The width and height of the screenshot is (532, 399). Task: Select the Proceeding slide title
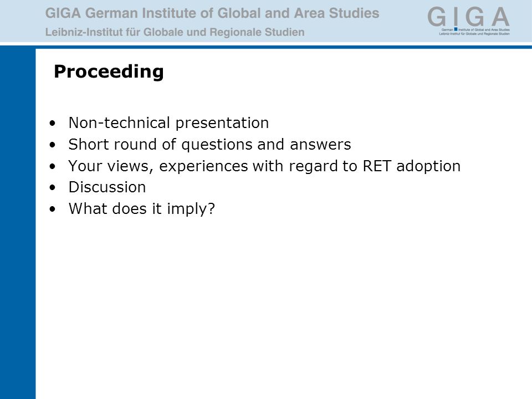[109, 71]
